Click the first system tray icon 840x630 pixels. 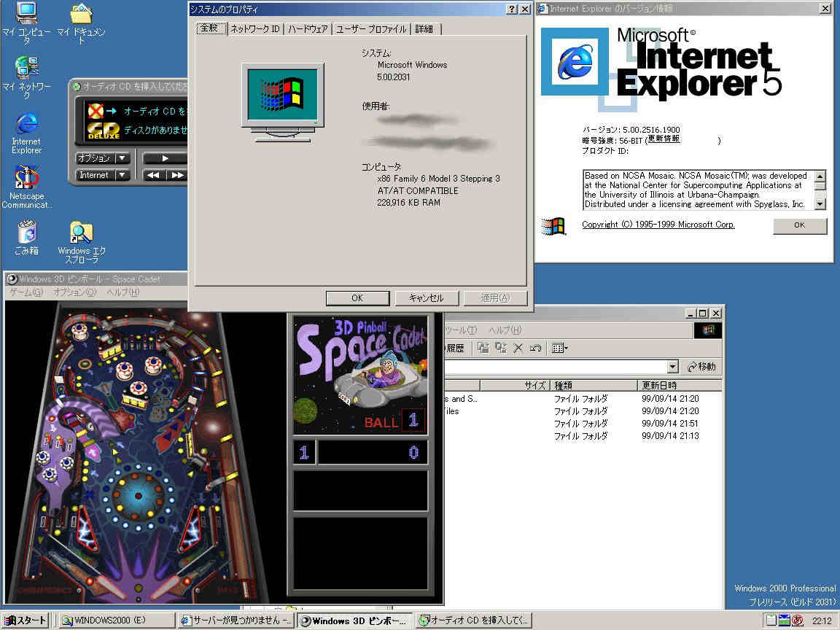coord(771,620)
